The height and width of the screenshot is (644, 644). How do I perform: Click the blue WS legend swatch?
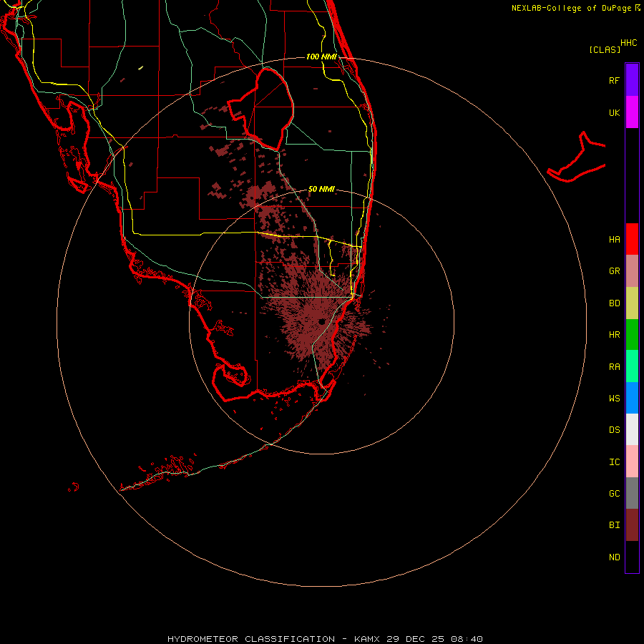tap(632, 398)
